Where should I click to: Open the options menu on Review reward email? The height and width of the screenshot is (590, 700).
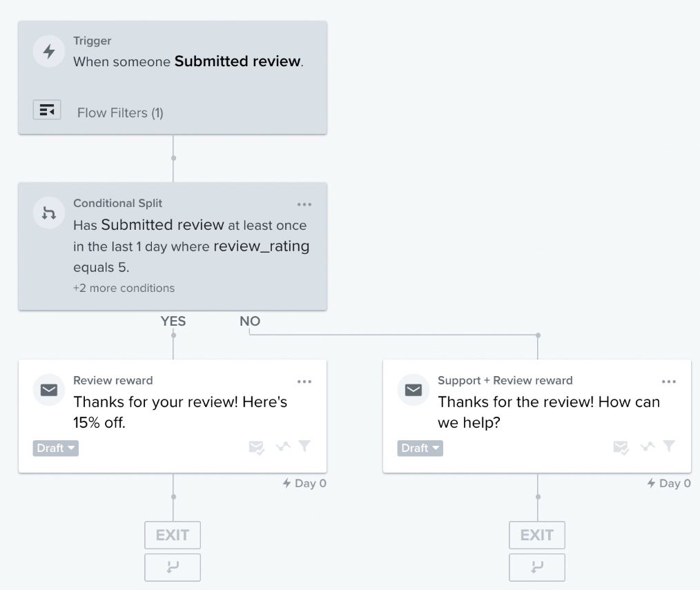[304, 381]
